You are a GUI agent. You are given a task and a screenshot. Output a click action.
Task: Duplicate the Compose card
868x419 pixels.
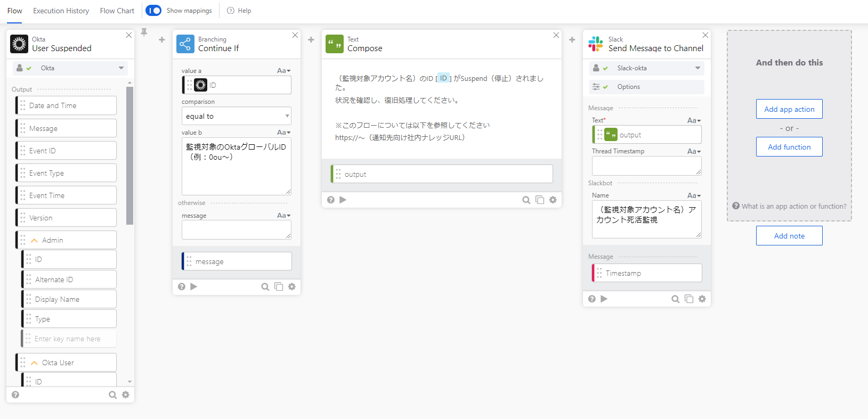coord(540,200)
